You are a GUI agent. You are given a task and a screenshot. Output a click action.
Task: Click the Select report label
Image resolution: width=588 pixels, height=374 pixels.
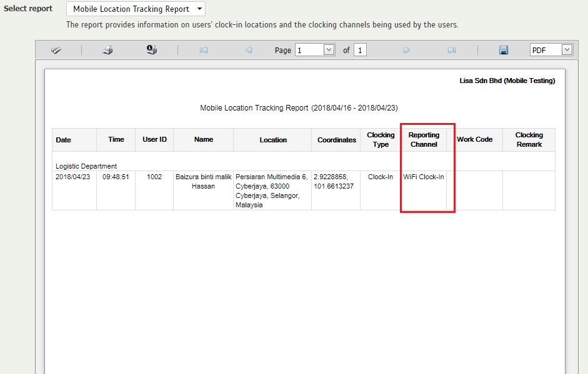click(28, 9)
